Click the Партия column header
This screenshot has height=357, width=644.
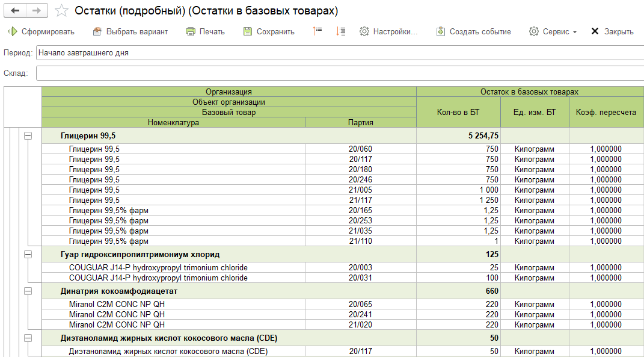pyautogui.click(x=361, y=122)
